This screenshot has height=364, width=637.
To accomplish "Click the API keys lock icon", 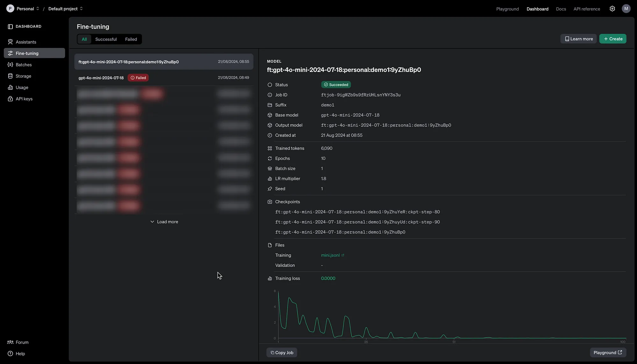I will tap(10, 99).
